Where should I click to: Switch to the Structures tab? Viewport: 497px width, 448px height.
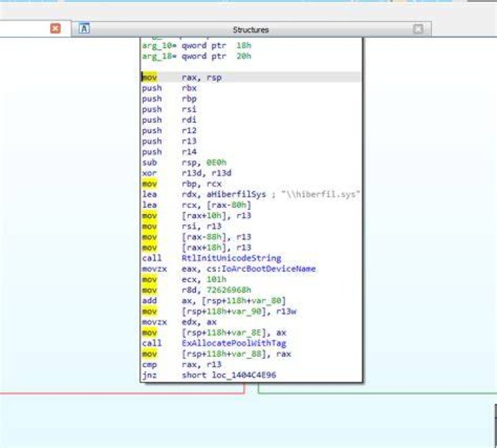tap(251, 30)
